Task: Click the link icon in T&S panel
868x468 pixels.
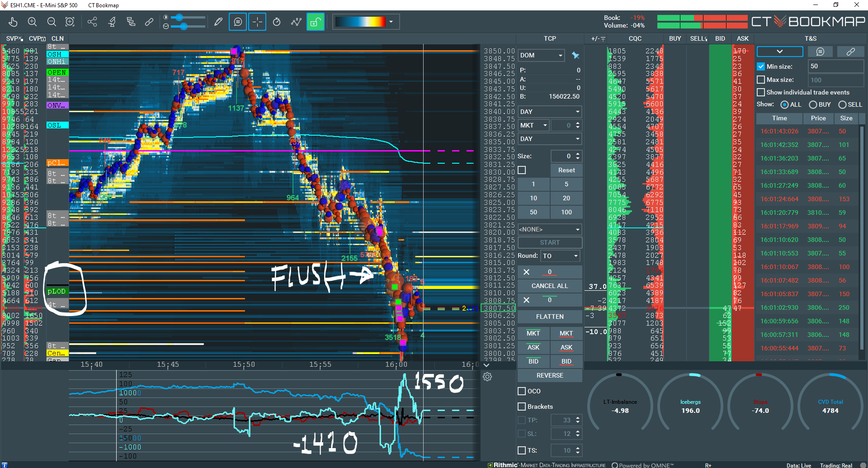Action: click(850, 52)
